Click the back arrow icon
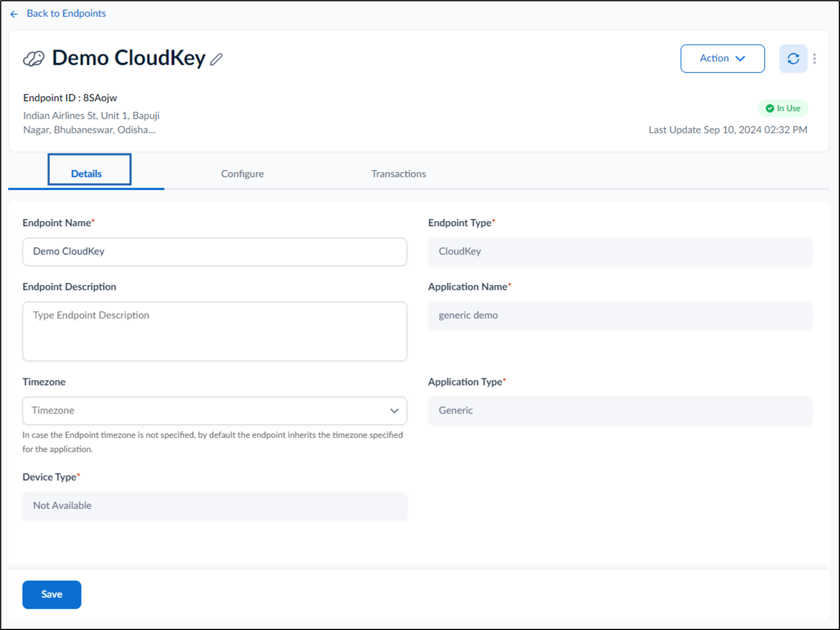The width and height of the screenshot is (840, 630). 14,14
